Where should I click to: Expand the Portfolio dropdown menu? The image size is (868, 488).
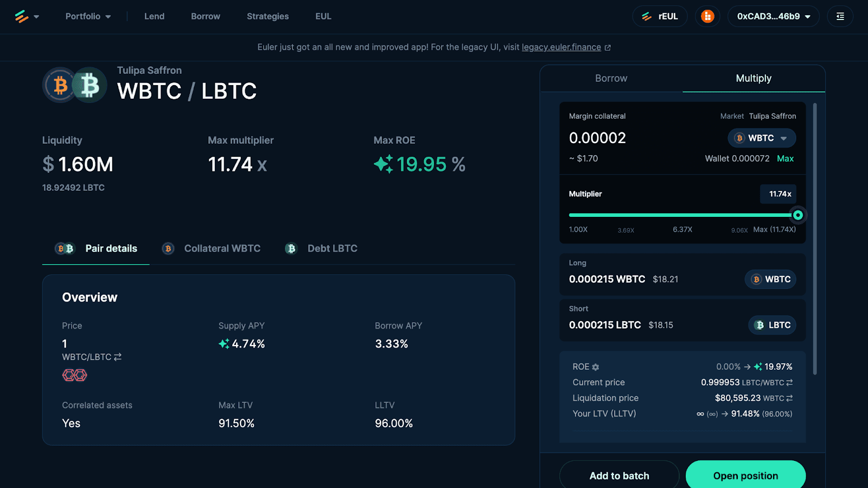coord(88,16)
